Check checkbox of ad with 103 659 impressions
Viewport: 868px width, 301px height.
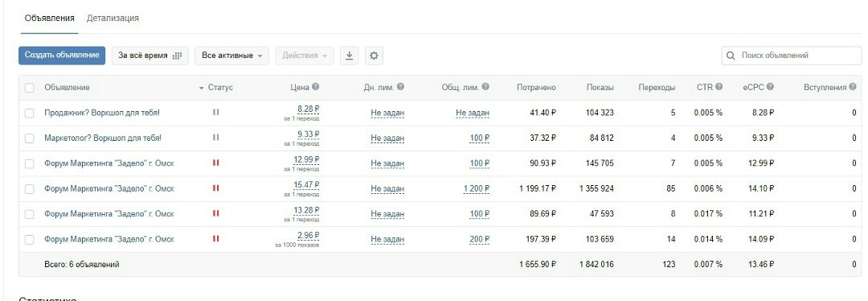(x=30, y=240)
